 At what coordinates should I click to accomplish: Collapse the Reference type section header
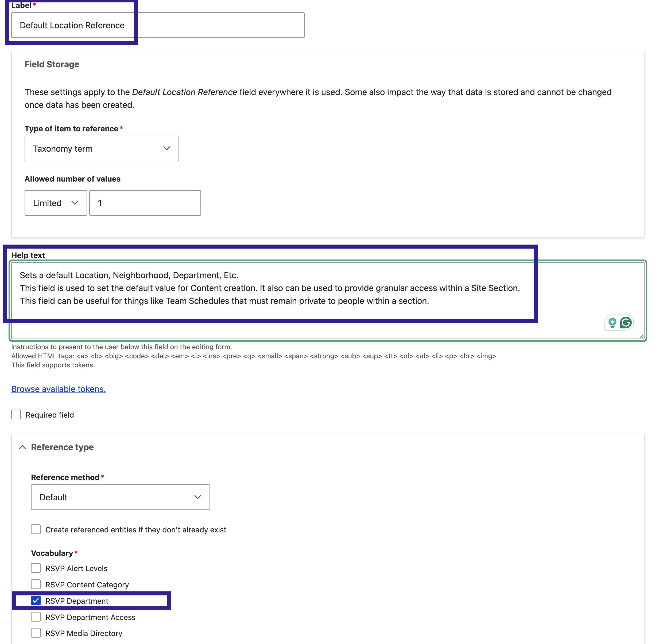(22, 447)
